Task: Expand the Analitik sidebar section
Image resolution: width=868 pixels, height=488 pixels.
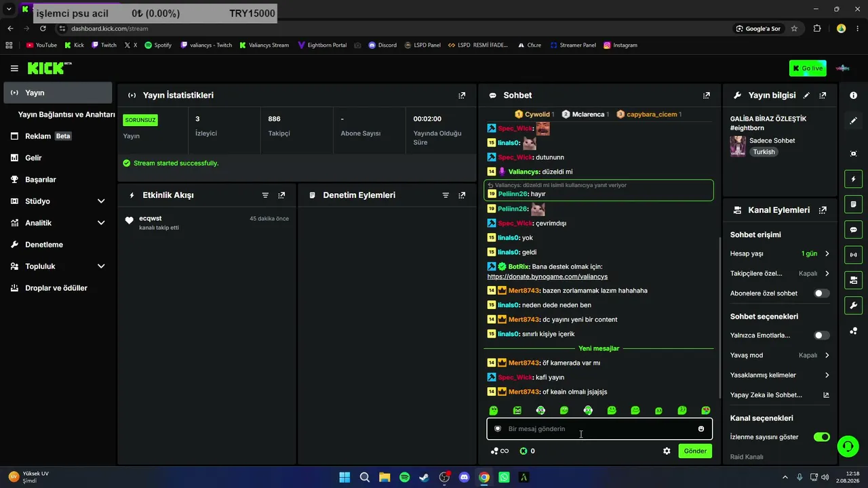Action: 101,223
